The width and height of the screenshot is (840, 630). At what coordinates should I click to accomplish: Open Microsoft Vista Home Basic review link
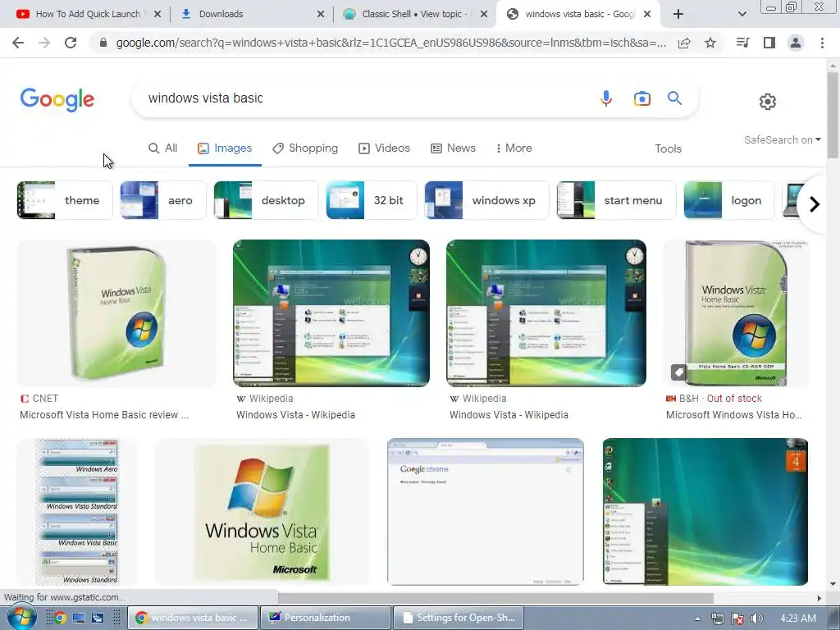coord(104,414)
